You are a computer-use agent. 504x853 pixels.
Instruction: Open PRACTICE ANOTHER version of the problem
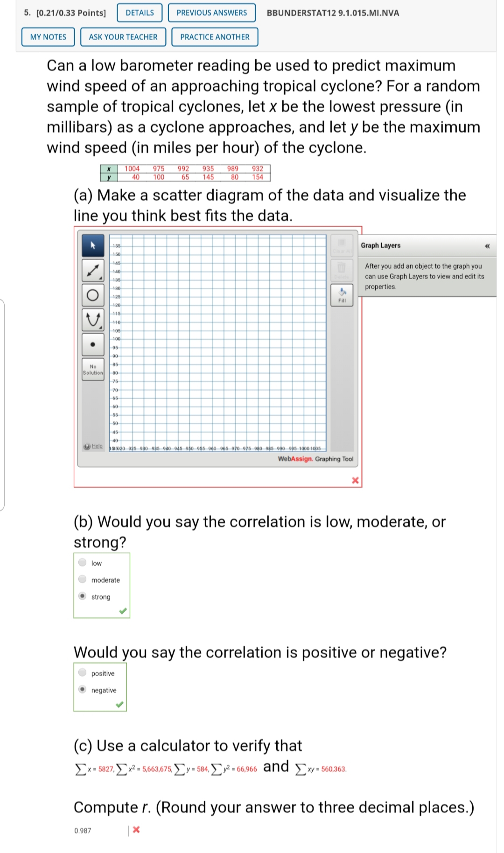coord(214,37)
